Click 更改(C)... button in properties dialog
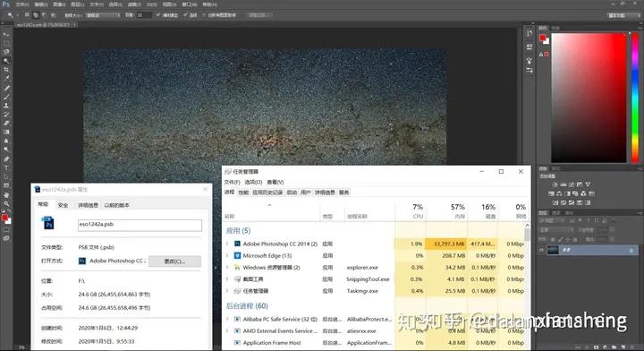 [174, 261]
